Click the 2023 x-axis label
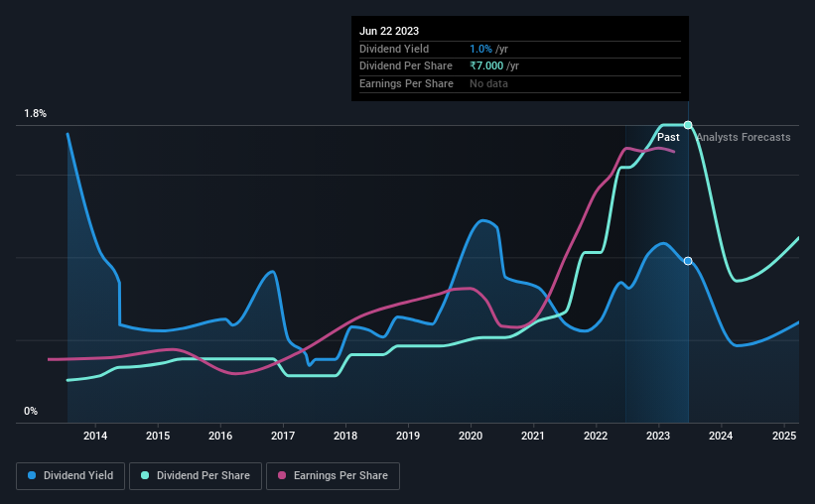The height and width of the screenshot is (504, 815). coord(658,436)
